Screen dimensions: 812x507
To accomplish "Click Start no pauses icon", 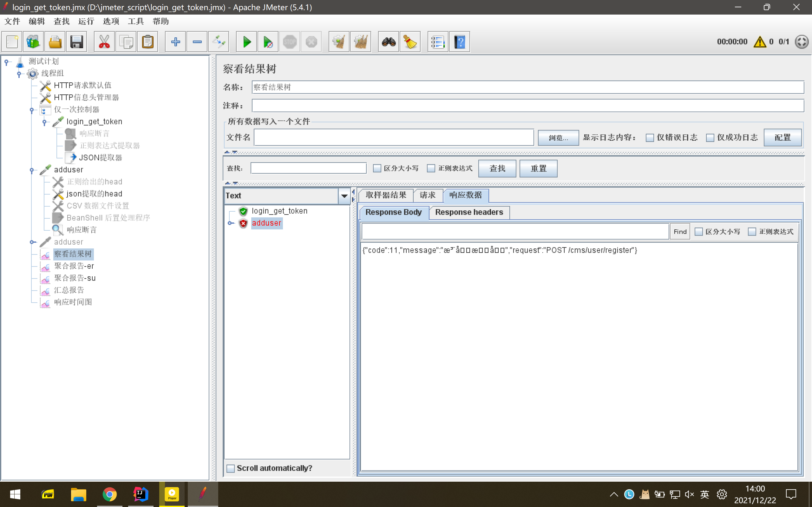I will click(x=268, y=42).
